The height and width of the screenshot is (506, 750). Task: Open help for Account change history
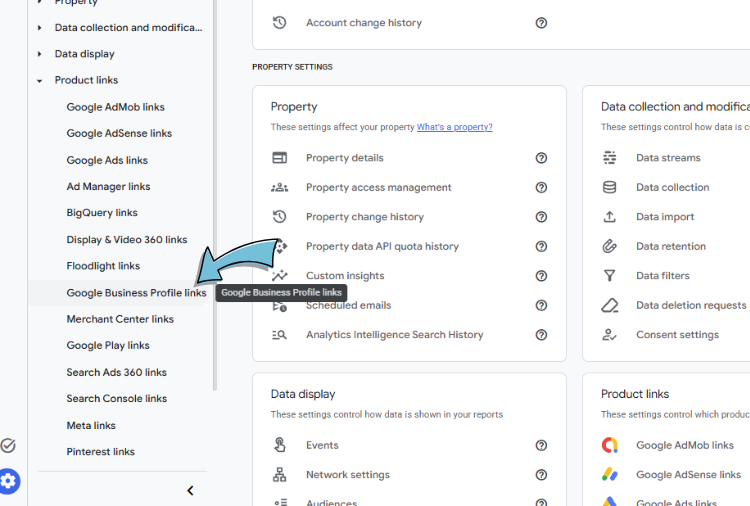coord(541,22)
